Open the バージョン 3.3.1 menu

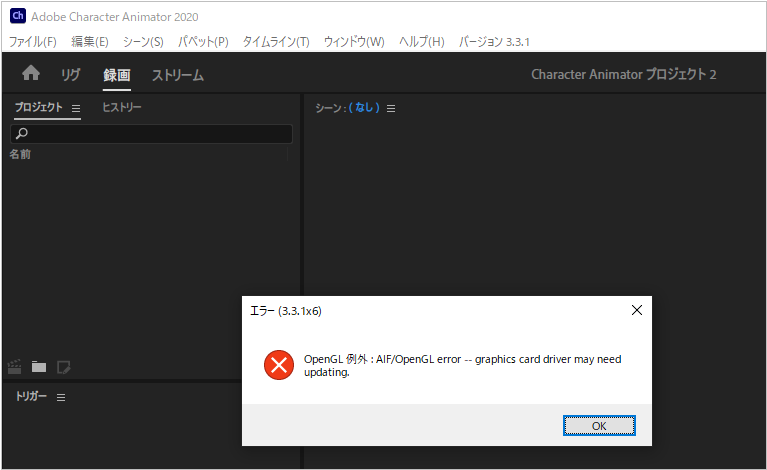click(494, 42)
